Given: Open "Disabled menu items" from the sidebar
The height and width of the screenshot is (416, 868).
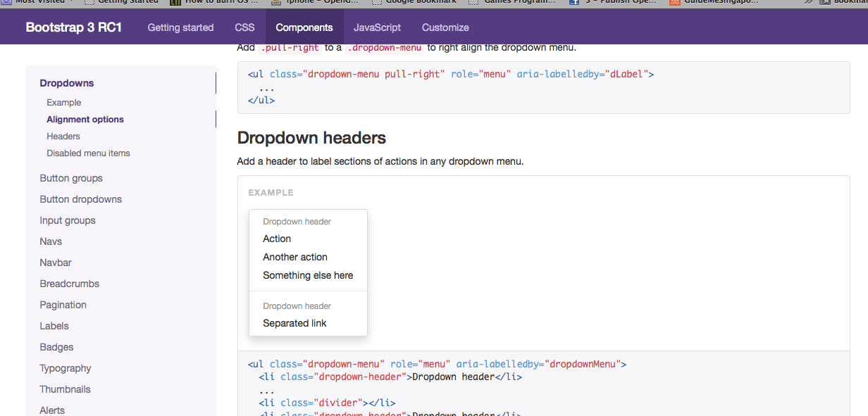Looking at the screenshot, I should 88,153.
